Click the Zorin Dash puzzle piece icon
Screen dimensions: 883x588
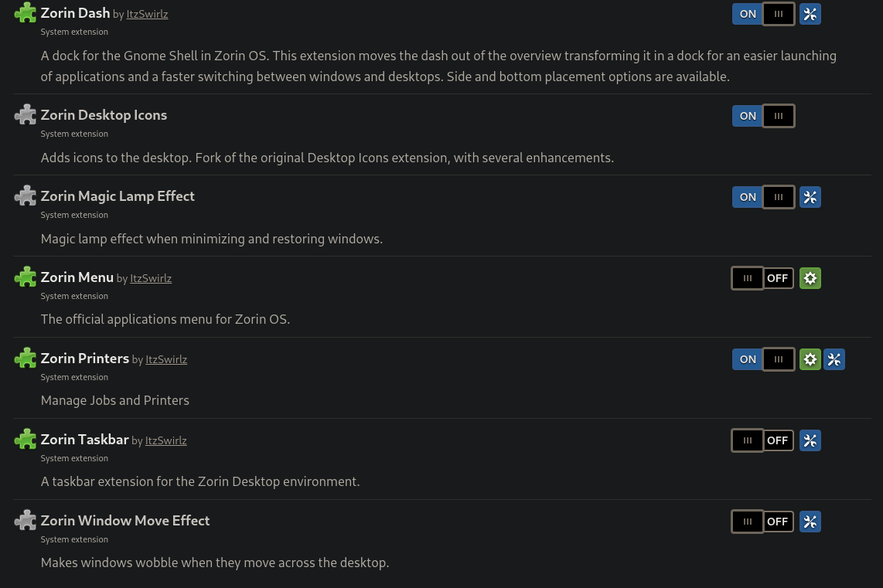[26, 13]
